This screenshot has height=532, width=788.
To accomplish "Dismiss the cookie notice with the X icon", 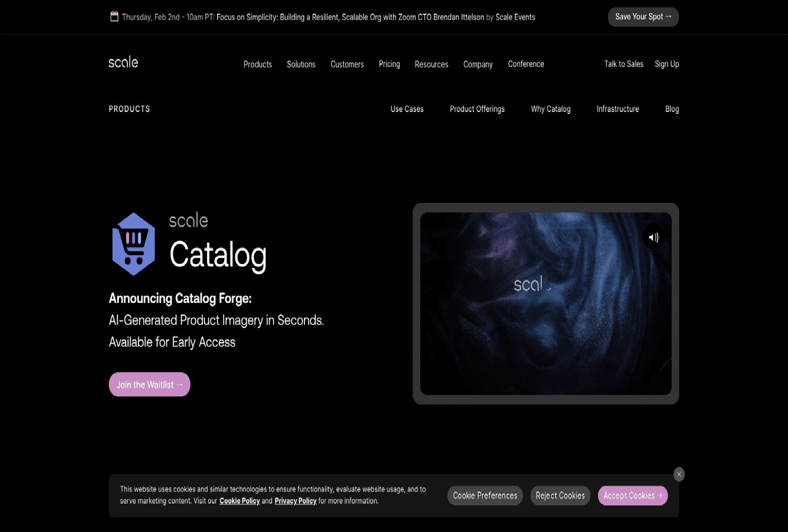I will coord(679,474).
